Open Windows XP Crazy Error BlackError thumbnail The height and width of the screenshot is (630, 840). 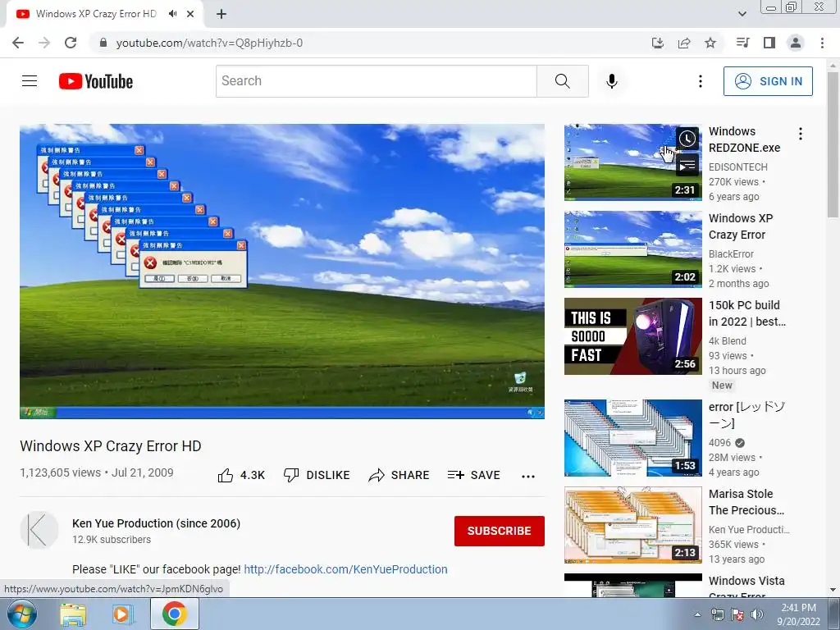pos(632,249)
